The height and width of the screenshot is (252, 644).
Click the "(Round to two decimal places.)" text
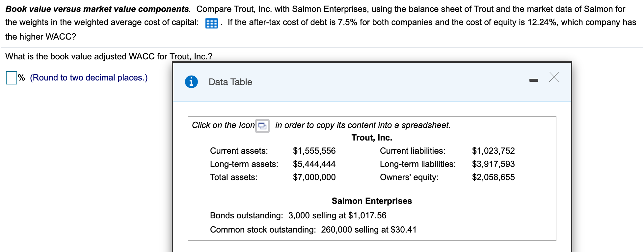(x=88, y=78)
